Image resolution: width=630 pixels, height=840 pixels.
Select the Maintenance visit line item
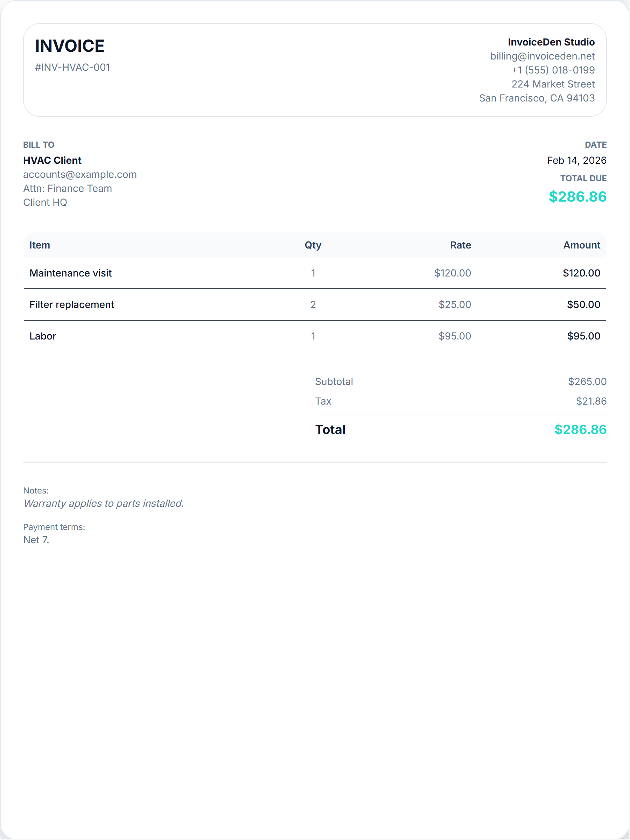point(70,273)
